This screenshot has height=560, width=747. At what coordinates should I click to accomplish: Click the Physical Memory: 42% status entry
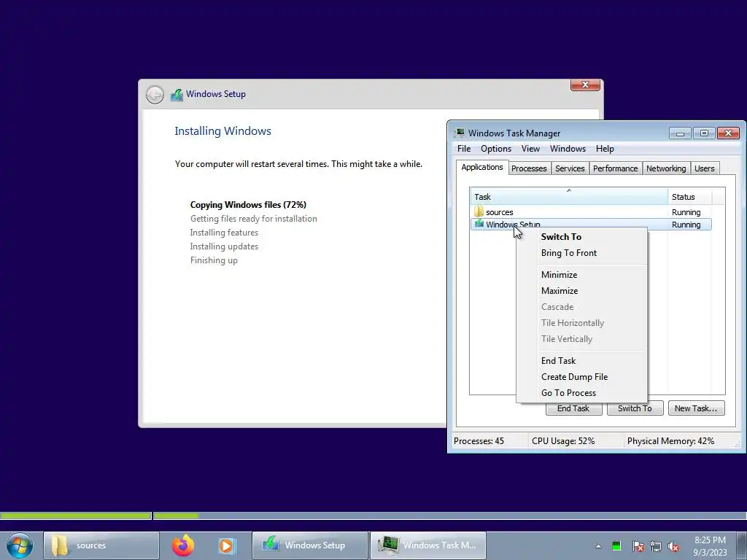point(670,441)
